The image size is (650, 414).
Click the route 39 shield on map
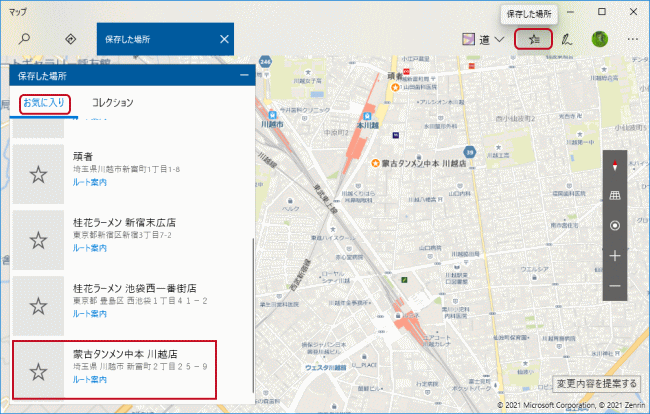click(x=469, y=152)
